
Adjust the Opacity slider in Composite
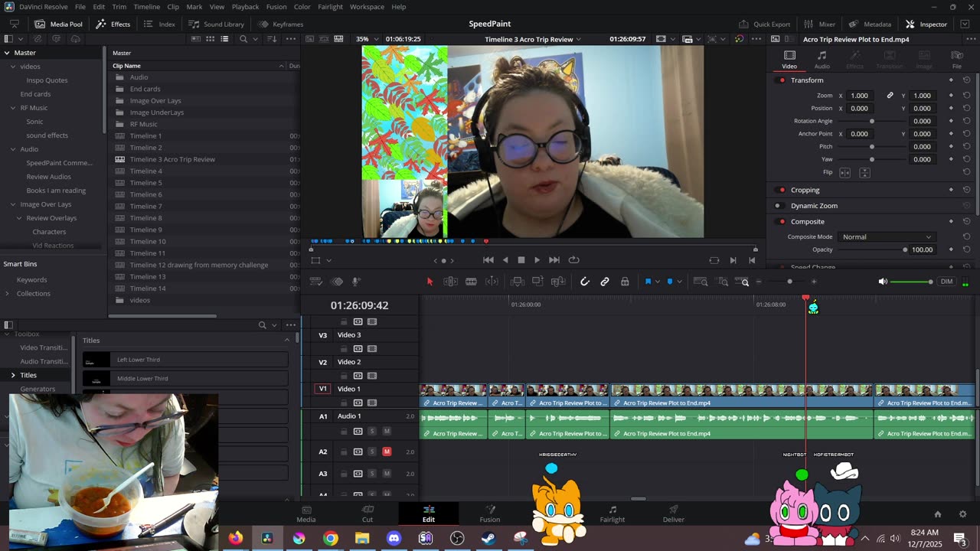click(x=904, y=249)
